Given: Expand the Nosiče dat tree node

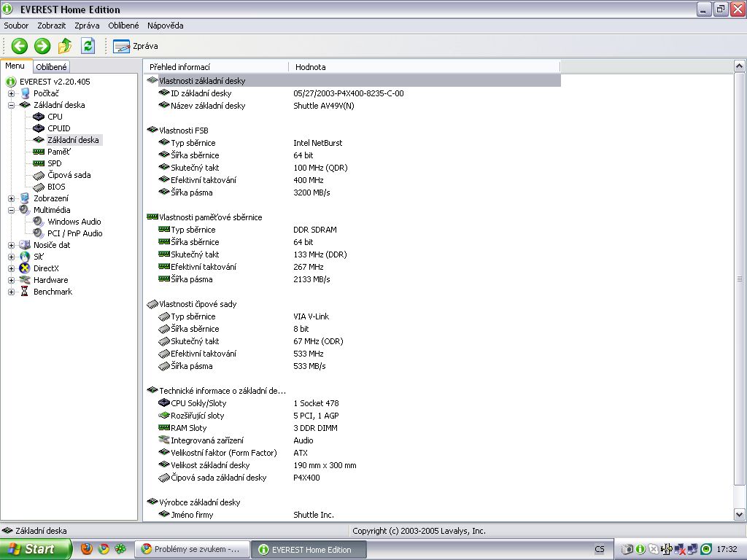Looking at the screenshot, I should (x=12, y=245).
